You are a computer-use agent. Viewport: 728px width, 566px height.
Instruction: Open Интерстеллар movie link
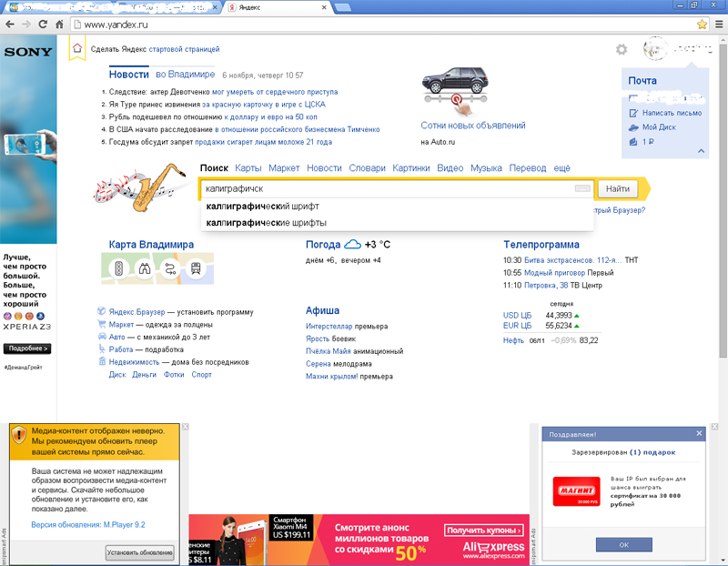point(329,327)
